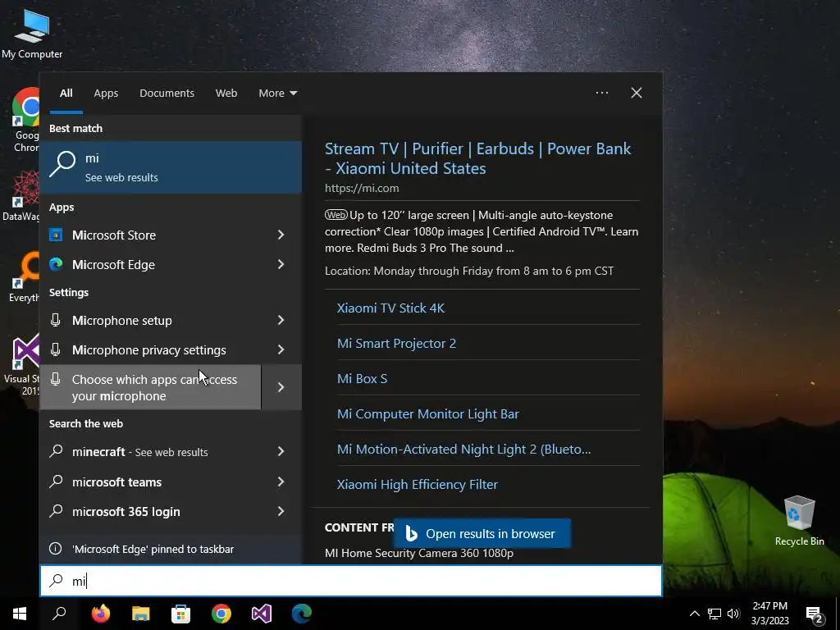Click the microphone icon beside Microphone setup
Image resolution: width=840 pixels, height=630 pixels.
(x=55, y=320)
